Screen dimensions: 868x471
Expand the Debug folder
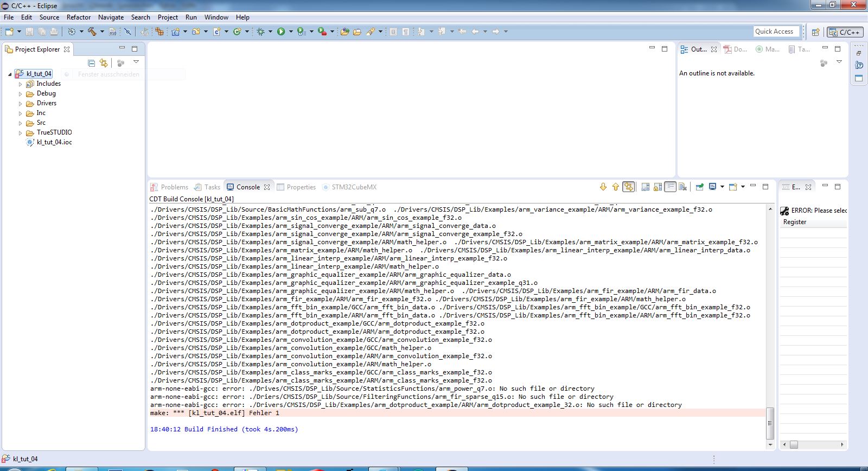pos(21,94)
